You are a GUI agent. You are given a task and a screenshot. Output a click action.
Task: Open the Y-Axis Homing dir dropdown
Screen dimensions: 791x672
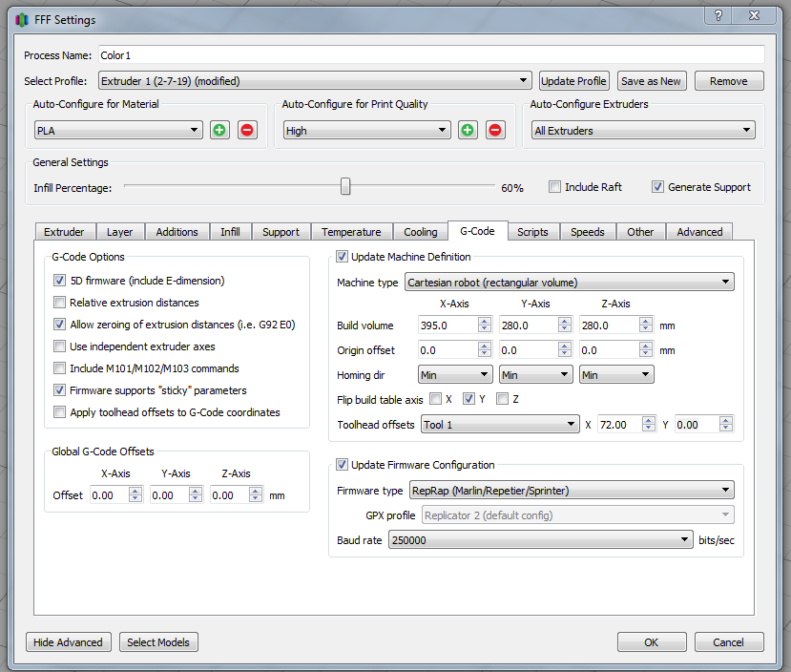[x=535, y=375]
